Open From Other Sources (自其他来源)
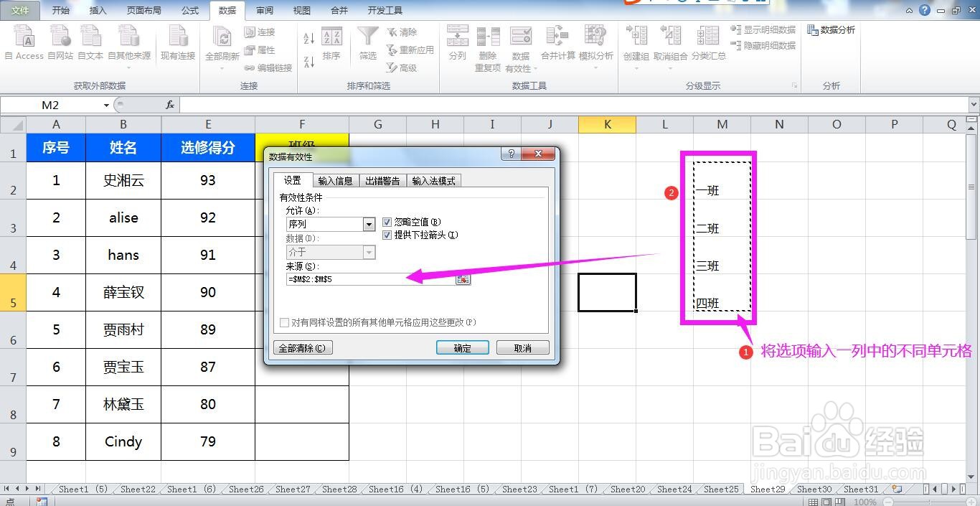The width and height of the screenshot is (980, 506). 128,45
